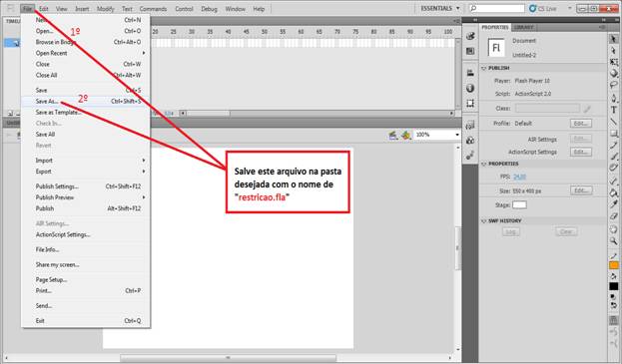Collapse the PUBLISH section
This screenshot has width=622, height=364.
(x=483, y=68)
